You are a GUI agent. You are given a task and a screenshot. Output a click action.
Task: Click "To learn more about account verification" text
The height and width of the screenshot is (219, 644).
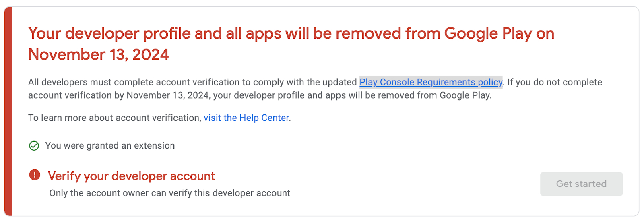click(114, 118)
